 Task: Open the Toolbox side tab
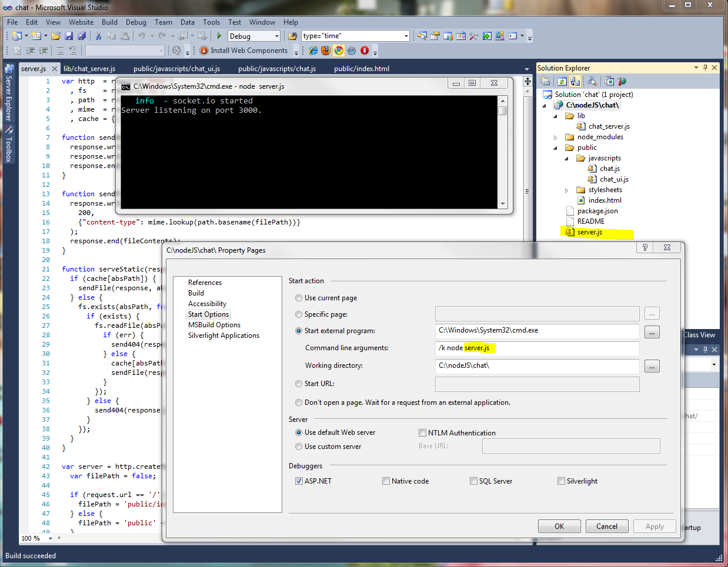(x=9, y=145)
